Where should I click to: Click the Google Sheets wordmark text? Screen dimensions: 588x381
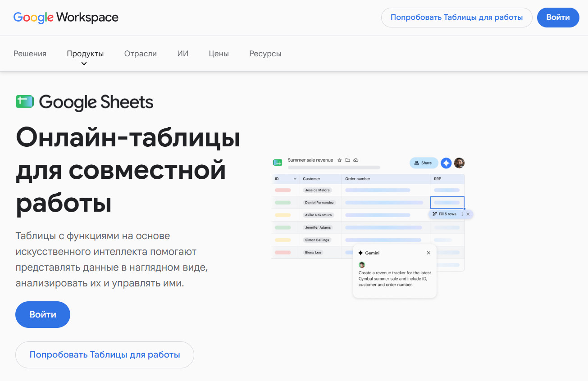click(96, 103)
